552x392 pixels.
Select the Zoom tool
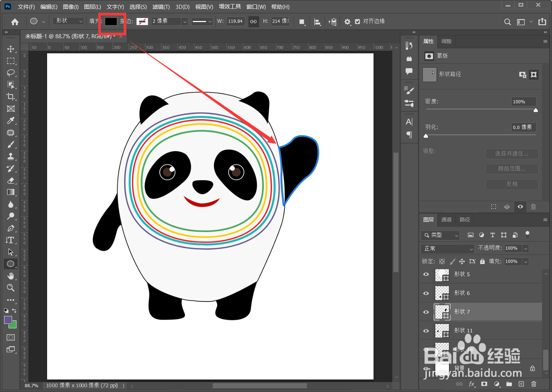tap(11, 288)
